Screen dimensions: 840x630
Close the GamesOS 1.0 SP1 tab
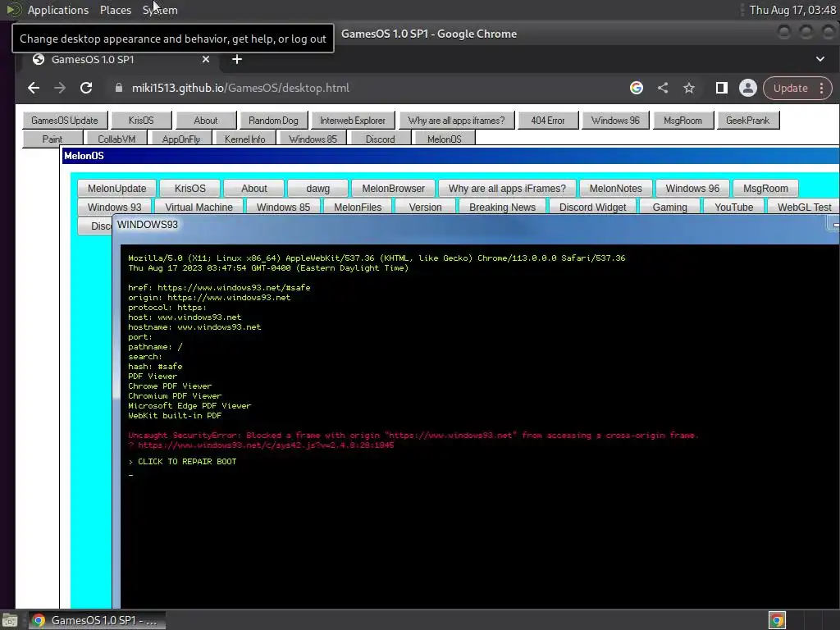pyautogui.click(x=206, y=59)
